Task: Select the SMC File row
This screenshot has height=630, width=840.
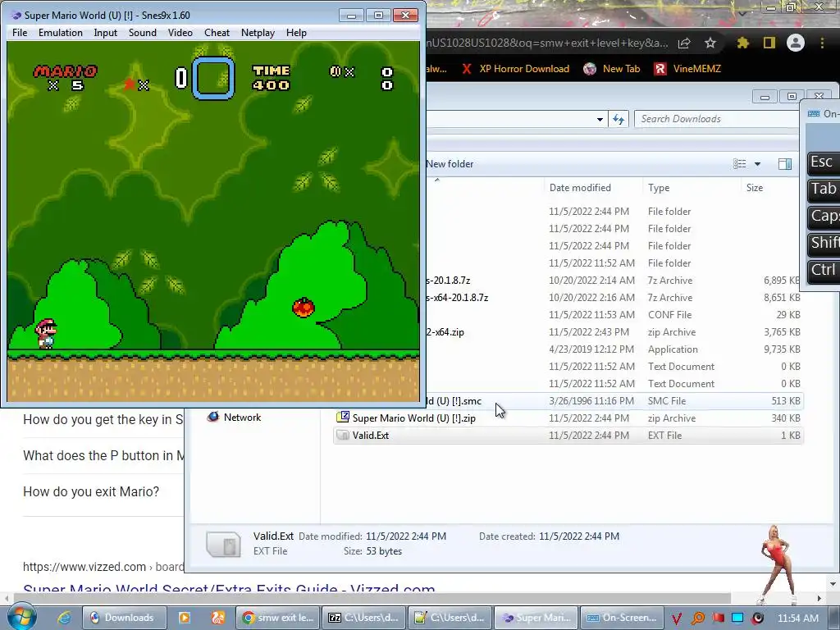Action: (614, 401)
